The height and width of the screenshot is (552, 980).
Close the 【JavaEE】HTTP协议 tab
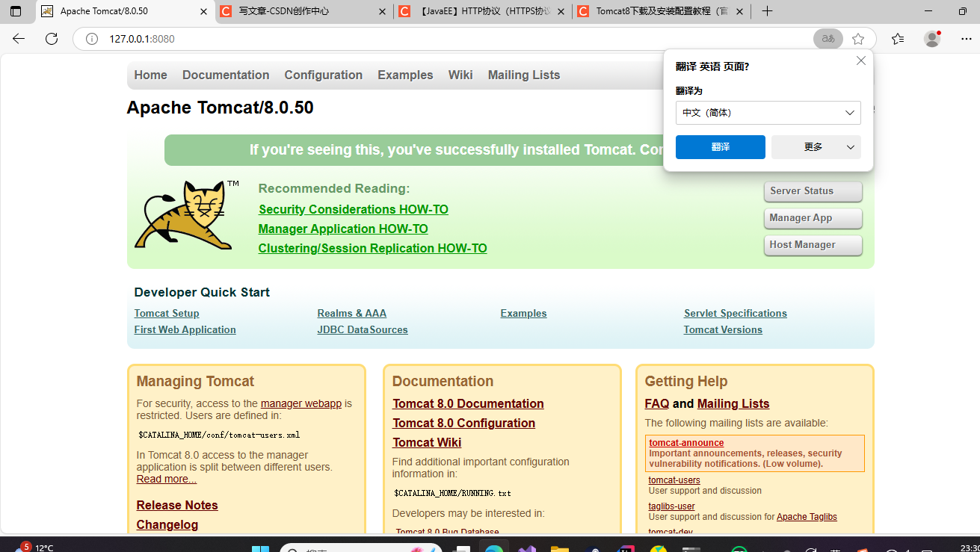pyautogui.click(x=561, y=11)
